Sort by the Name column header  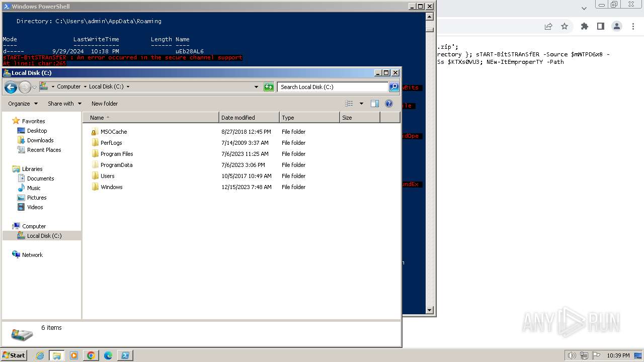pos(151,118)
